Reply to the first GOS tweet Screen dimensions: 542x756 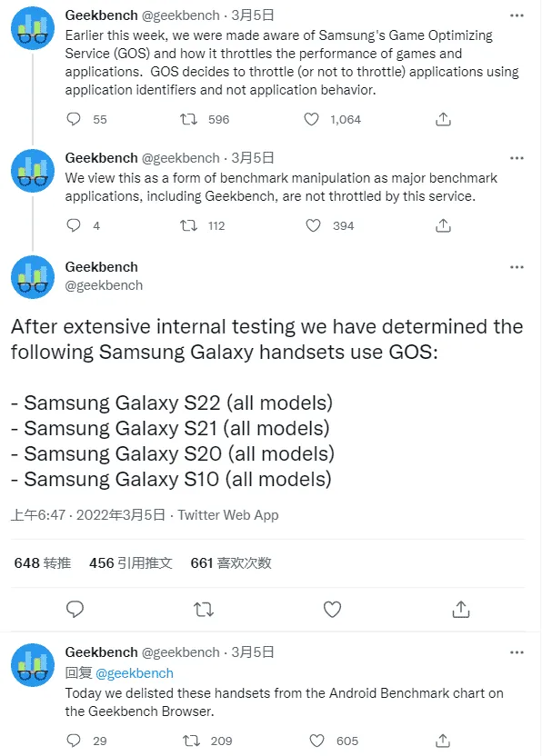tap(73, 119)
